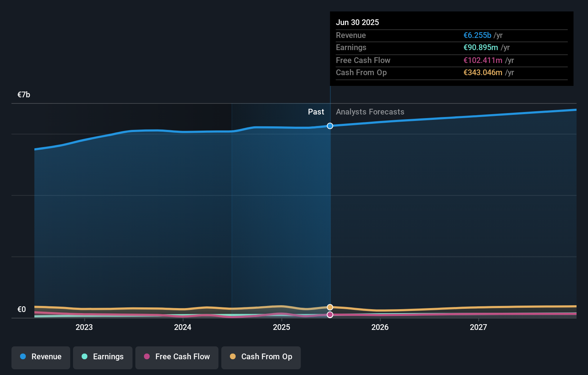Click the €7b axis gridline label
The width and height of the screenshot is (588, 375).
23,94
